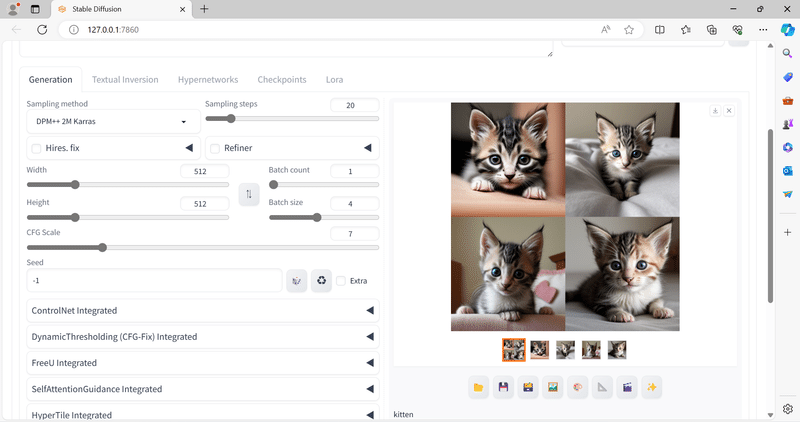Adjust the Sampling steps slider
800x422 pixels.
coord(292,118)
